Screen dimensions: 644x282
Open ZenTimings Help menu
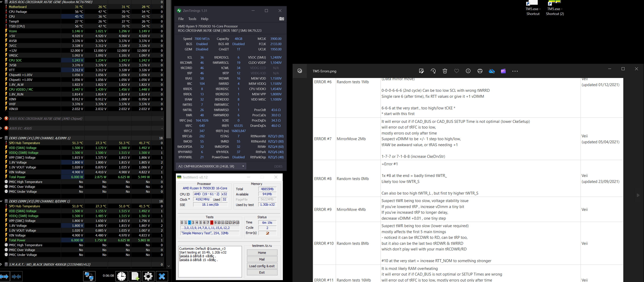point(205,19)
